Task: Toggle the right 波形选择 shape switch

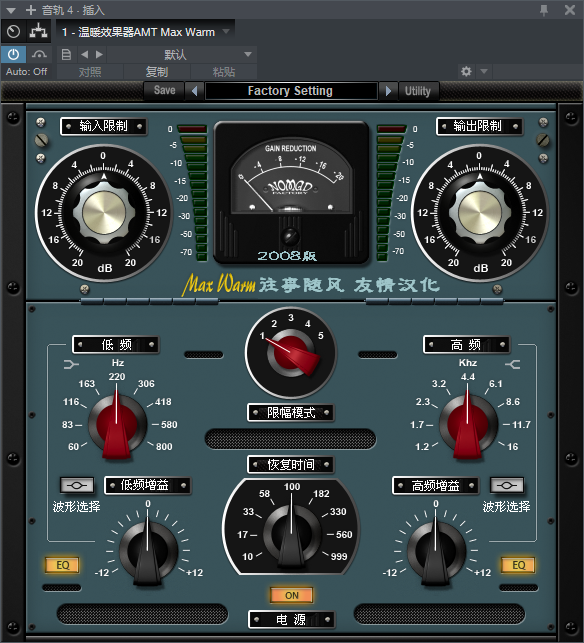Action: 507,486
